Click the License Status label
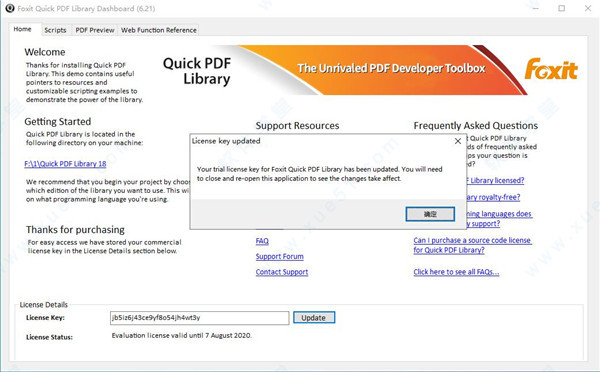The width and height of the screenshot is (600, 372). [x=49, y=337]
